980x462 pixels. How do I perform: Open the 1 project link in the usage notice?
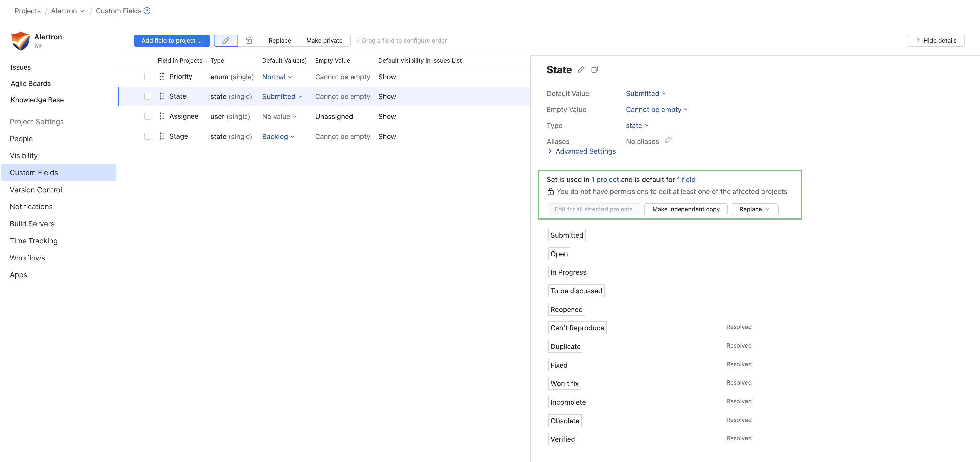pos(605,179)
